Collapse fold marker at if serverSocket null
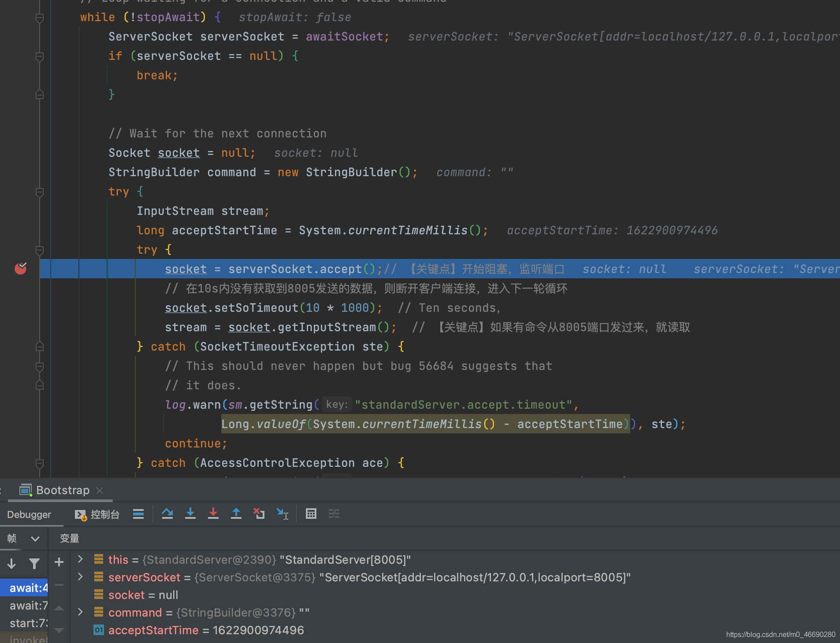The image size is (840, 643). [40, 56]
